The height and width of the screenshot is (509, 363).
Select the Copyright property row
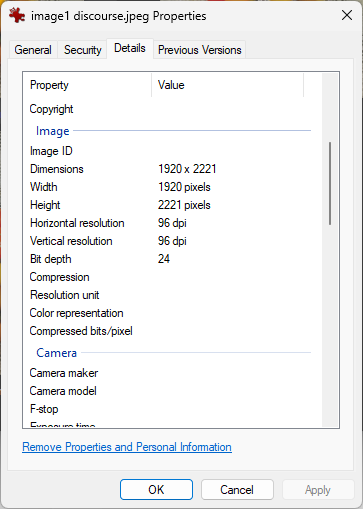coord(167,109)
